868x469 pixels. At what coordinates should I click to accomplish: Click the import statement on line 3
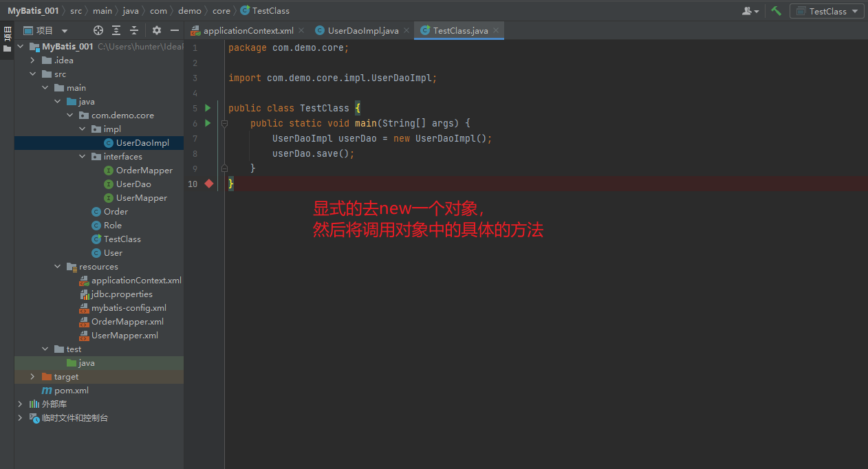[x=333, y=78]
